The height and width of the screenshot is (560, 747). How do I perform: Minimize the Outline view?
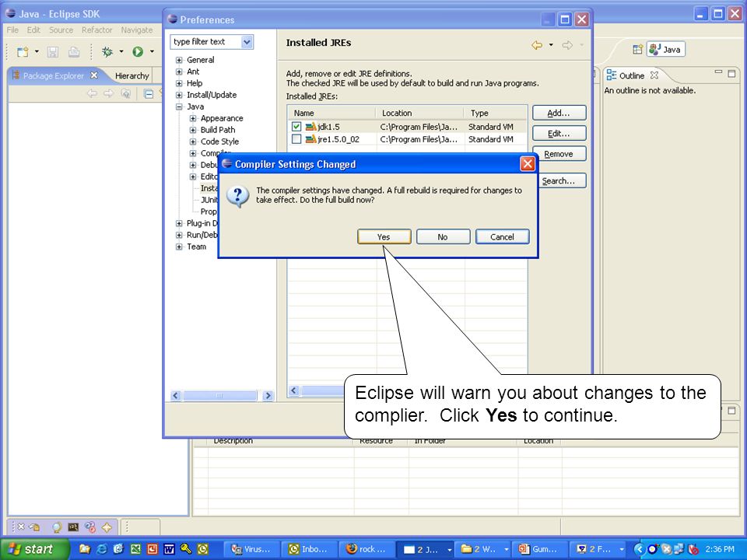click(718, 72)
